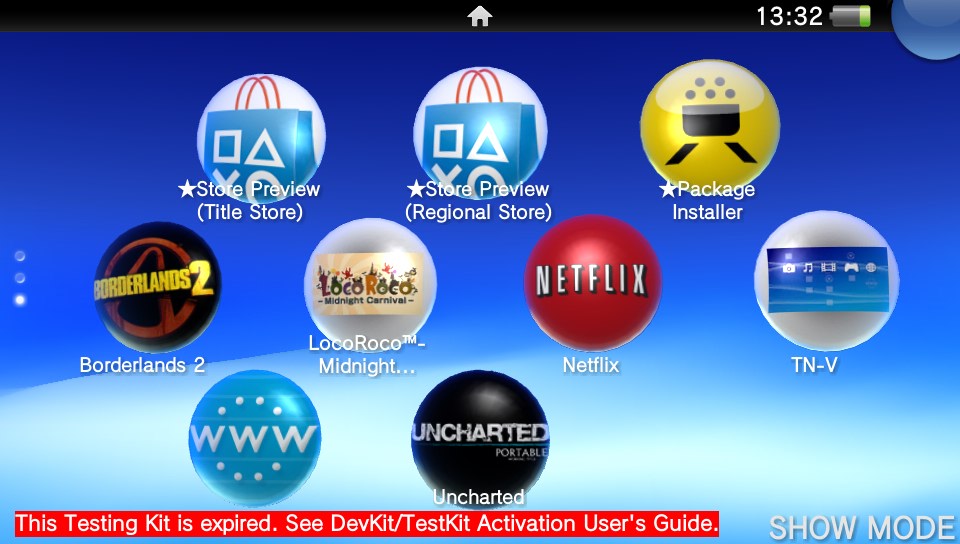The height and width of the screenshot is (544, 960).
Task: Select the second page indicator dot
Action: click(20, 278)
